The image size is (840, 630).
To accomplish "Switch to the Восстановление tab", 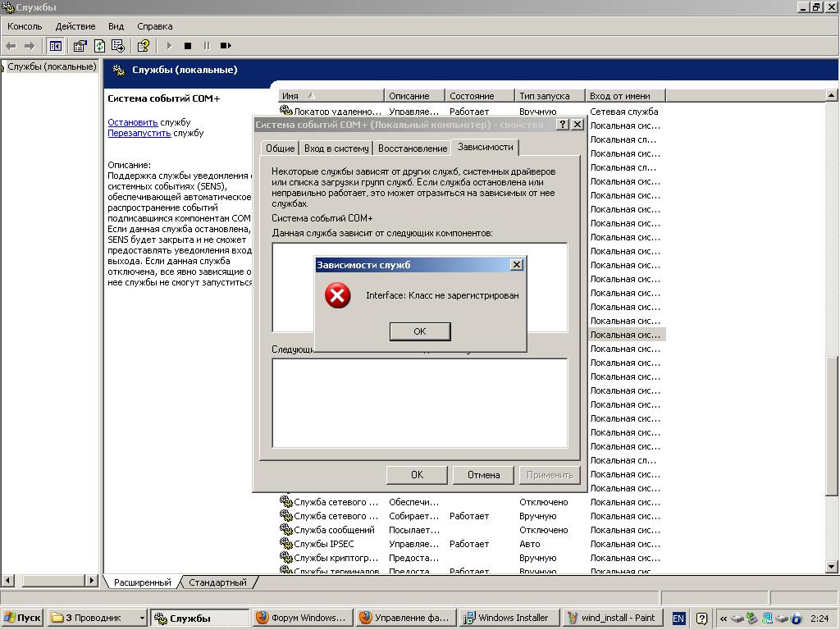I will (x=413, y=148).
